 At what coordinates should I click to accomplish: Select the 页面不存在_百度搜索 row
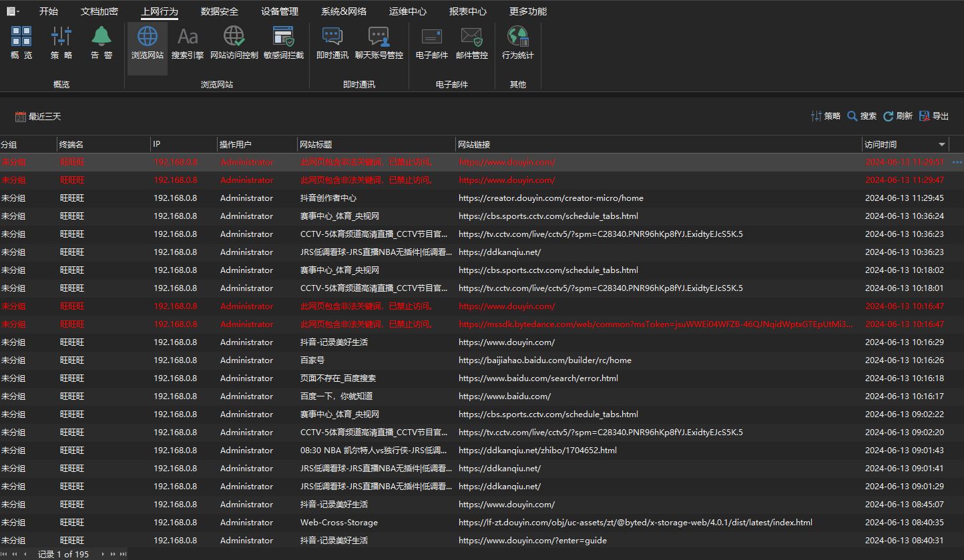[482, 378]
